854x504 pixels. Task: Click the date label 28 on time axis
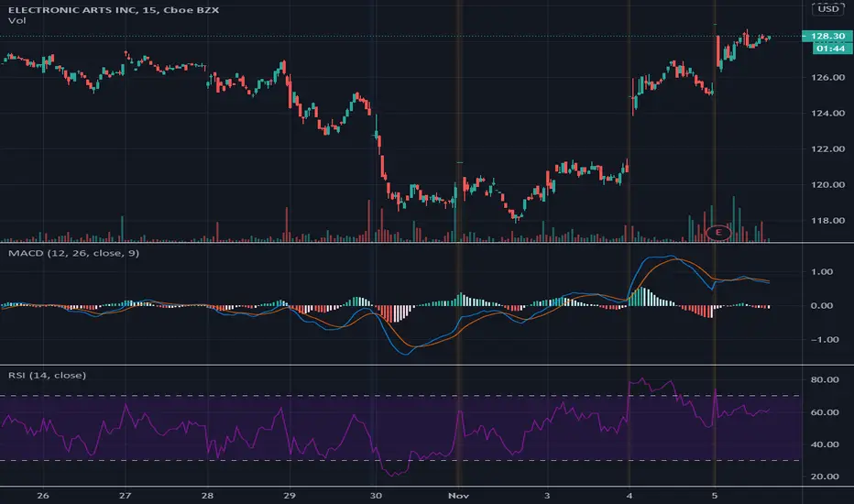(x=207, y=496)
